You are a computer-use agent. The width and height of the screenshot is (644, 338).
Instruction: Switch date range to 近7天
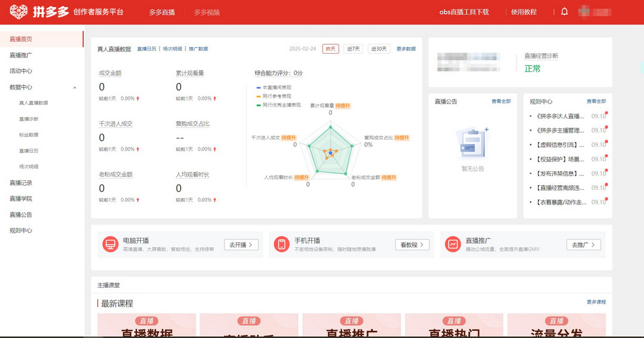click(353, 49)
